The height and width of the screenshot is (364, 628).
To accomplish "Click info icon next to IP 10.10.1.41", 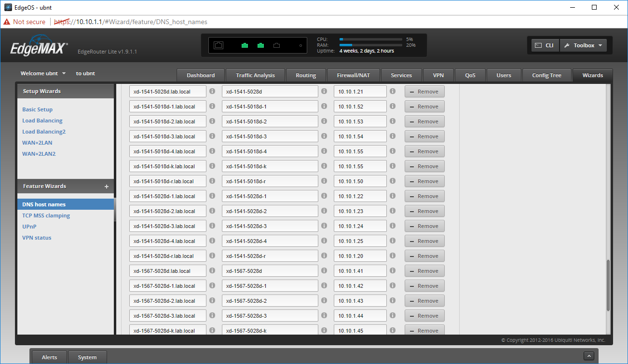I will (393, 270).
